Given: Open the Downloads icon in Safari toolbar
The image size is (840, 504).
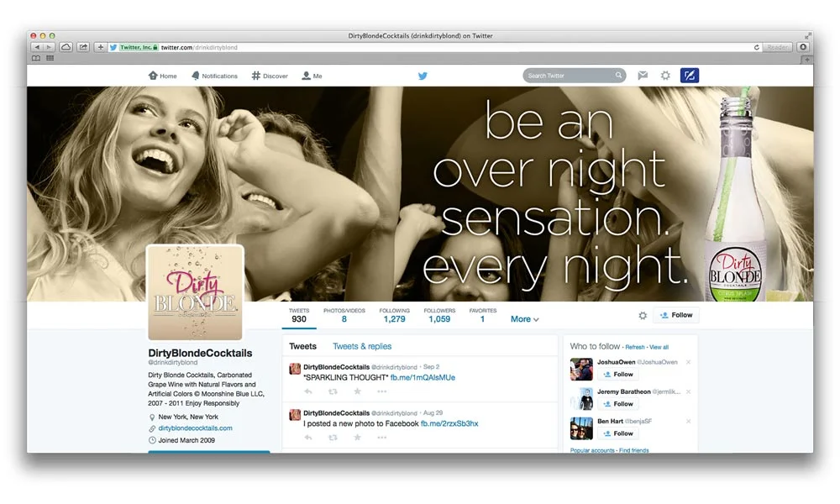Looking at the screenshot, I should click(x=803, y=47).
